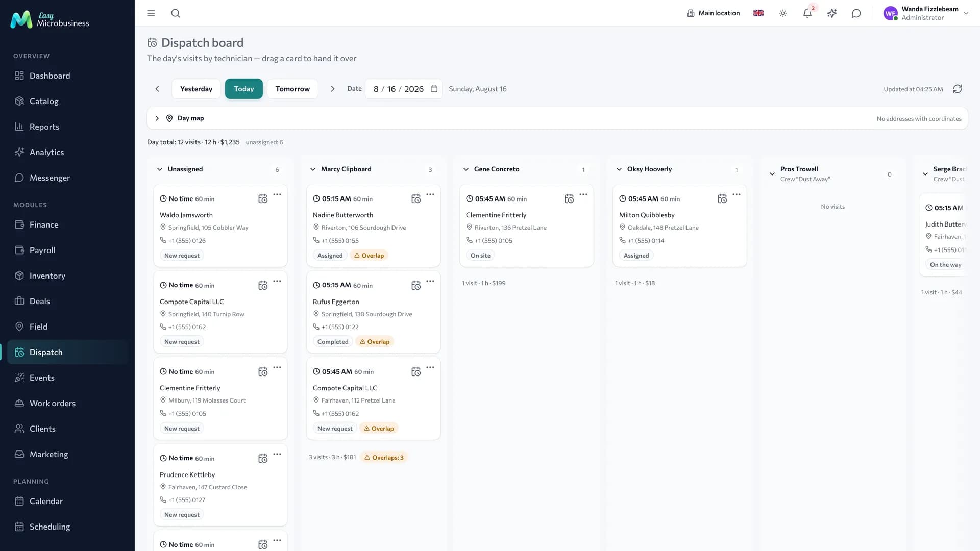This screenshot has width=980, height=551.
Task: Reschedule Milton Quibblesby visit icon
Action: coord(722,199)
